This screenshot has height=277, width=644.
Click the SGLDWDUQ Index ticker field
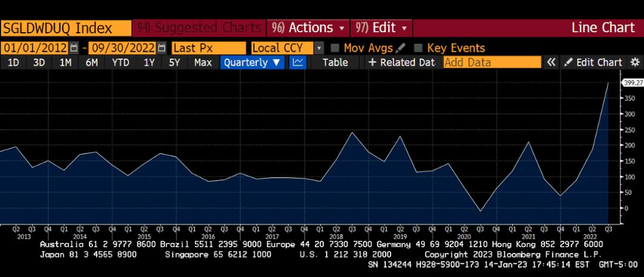point(66,28)
